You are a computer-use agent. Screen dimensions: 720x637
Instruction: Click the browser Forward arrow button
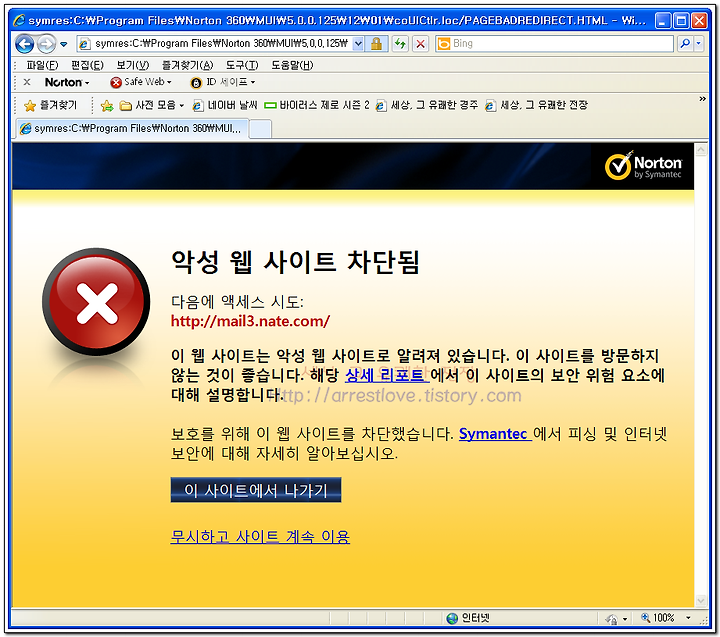pos(46,44)
